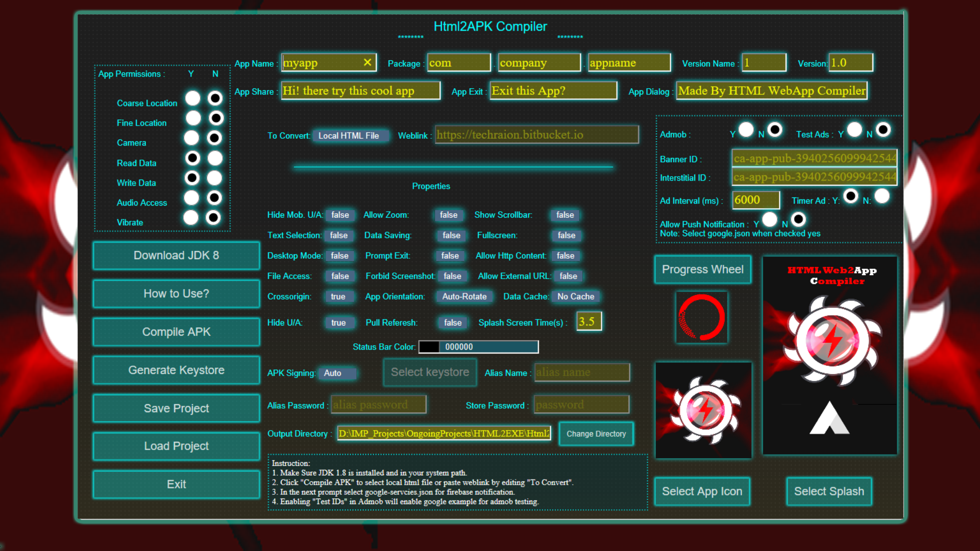Switch To Convert to Local HTML File
Image resolution: width=980 pixels, height=551 pixels.
tap(349, 135)
